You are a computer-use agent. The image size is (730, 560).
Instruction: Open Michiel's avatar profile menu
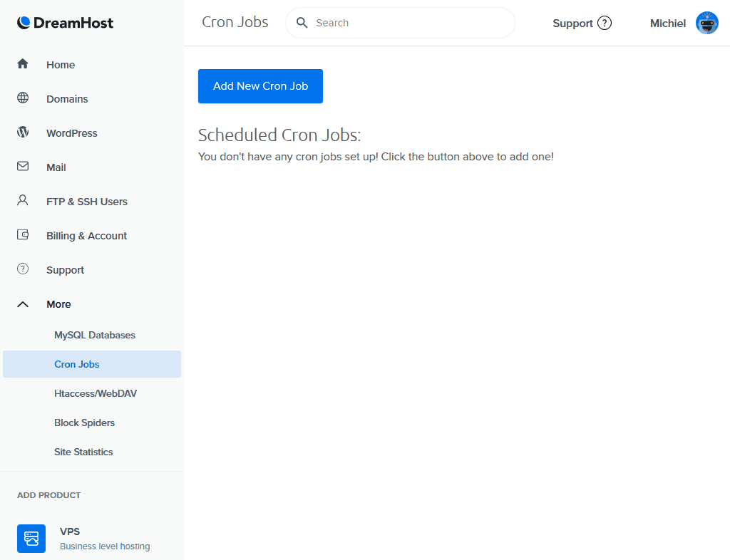(706, 23)
